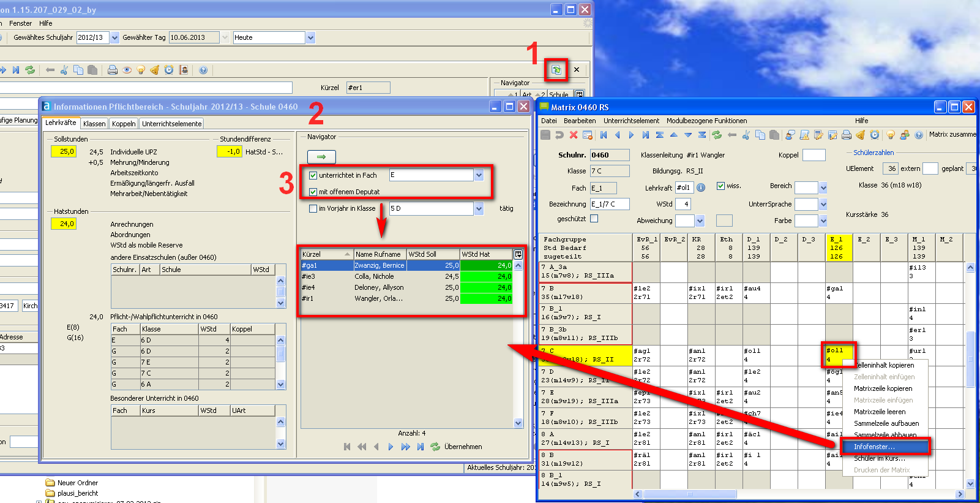Switch to the Unterrichtselemente tab
Image resolution: width=980 pixels, height=503 pixels.
pos(171,124)
